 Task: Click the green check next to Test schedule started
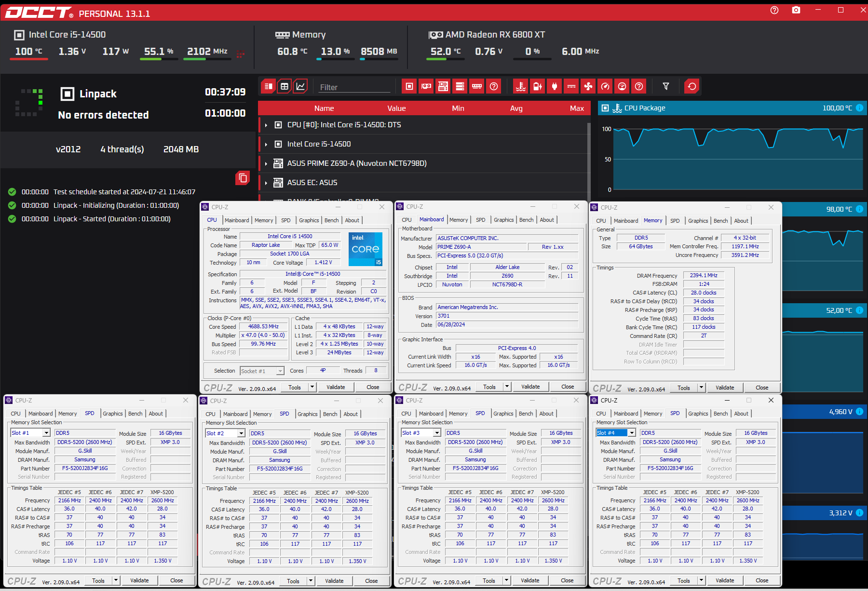pyautogui.click(x=12, y=192)
